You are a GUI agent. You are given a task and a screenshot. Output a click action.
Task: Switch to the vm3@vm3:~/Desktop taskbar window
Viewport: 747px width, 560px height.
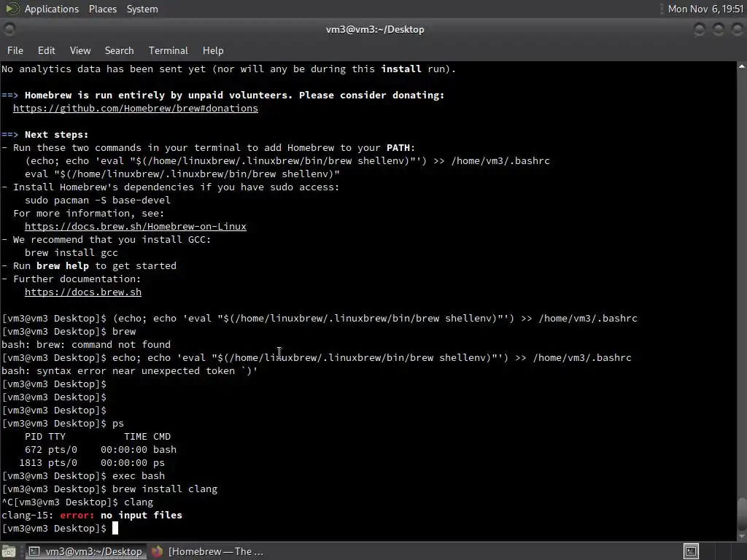pyautogui.click(x=85, y=551)
